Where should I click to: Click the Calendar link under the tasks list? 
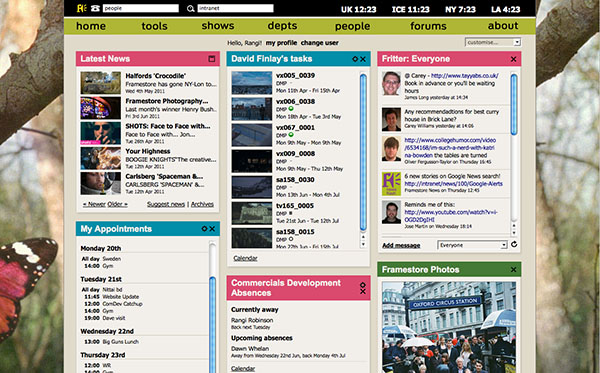click(x=245, y=258)
